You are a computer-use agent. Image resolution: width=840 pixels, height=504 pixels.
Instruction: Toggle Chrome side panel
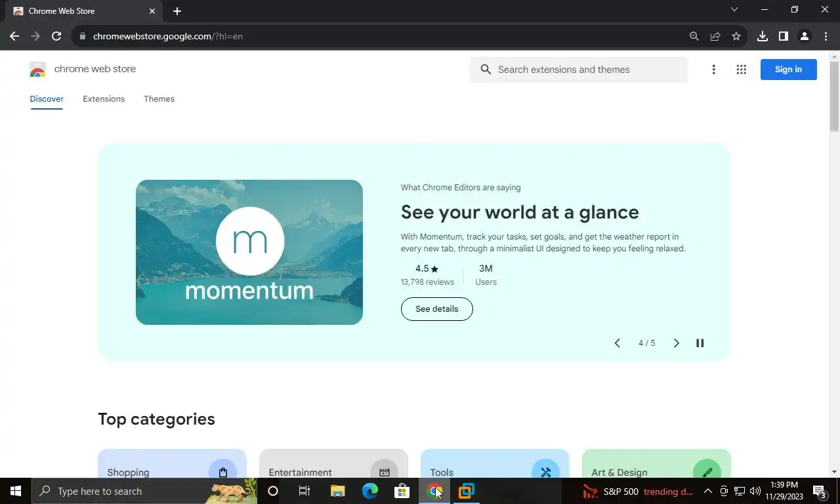(784, 36)
